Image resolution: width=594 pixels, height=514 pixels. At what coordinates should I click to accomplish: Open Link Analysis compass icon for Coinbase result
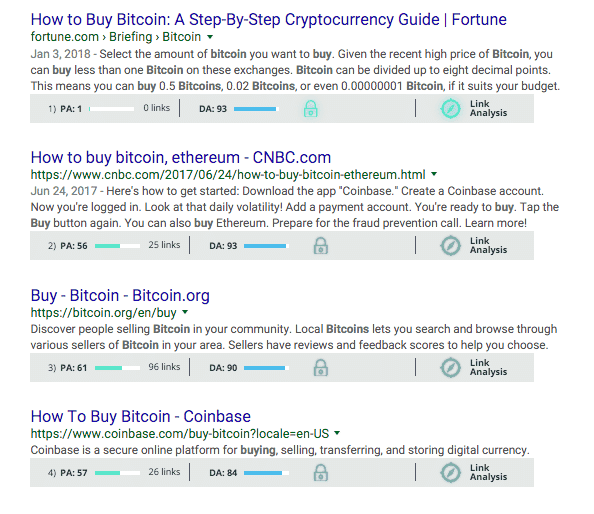point(450,473)
